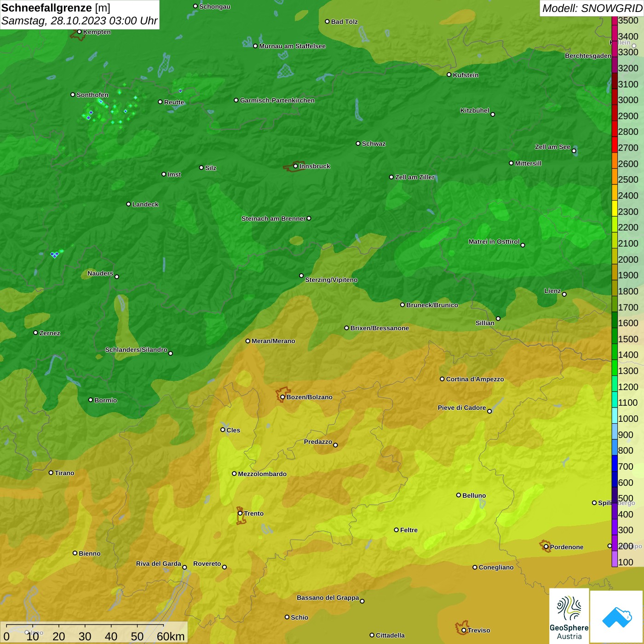The width and height of the screenshot is (644, 644).
Task: Select the Pordenone city marker dot
Action: tap(546, 547)
